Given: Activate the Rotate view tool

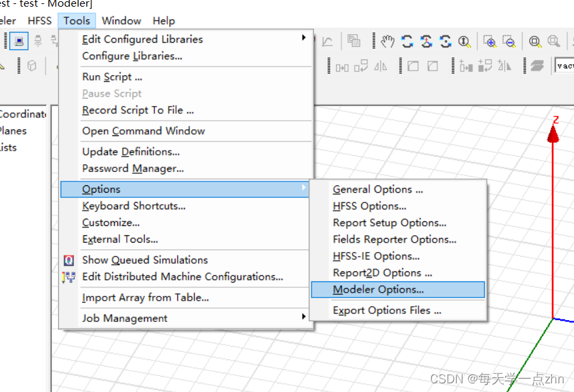Looking at the screenshot, I should point(407,41).
